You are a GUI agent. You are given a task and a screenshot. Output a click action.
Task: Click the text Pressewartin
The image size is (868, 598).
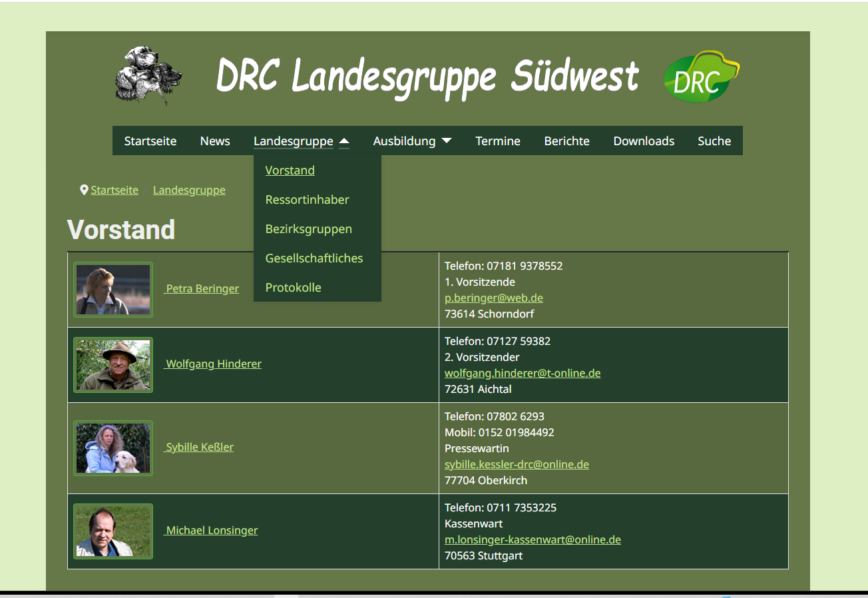tap(477, 449)
